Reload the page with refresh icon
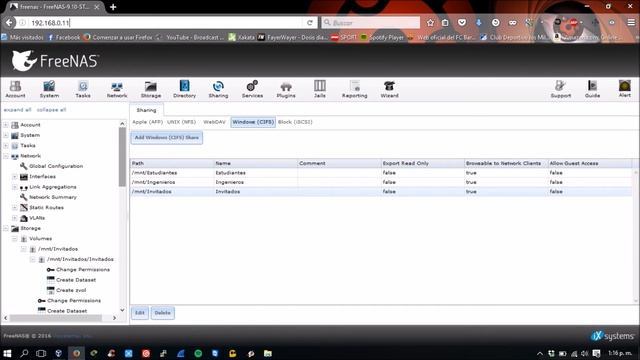Image resolution: width=640 pixels, height=360 pixels. (310, 23)
